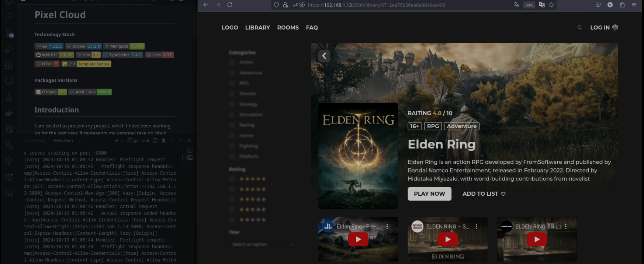
Task: Open the LIBRARY nav item
Action: (x=257, y=28)
